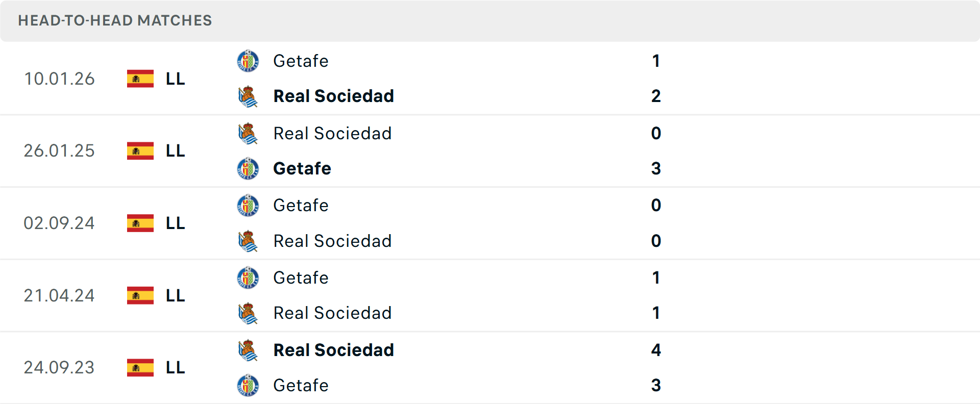Image resolution: width=980 pixels, height=404 pixels.
Task: Click the LL competition label next to 26.01.25
Action: 174,151
